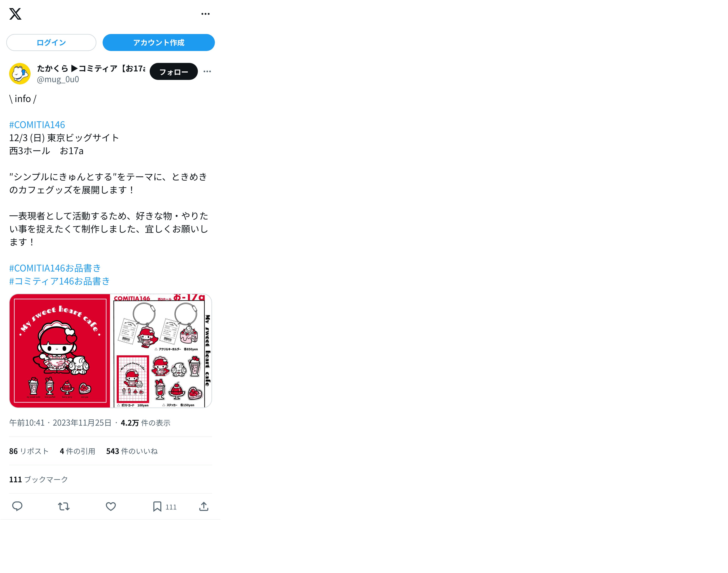Open the #COMITIA146 hashtag link

(x=37, y=125)
